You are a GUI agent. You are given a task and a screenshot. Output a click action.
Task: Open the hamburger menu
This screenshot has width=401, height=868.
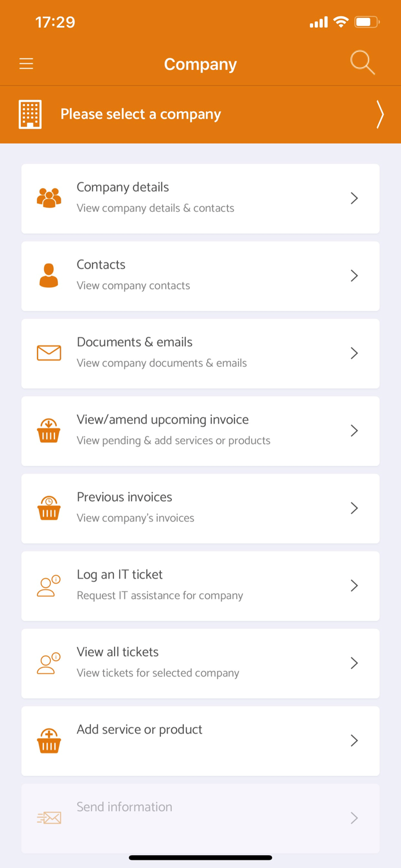point(26,64)
